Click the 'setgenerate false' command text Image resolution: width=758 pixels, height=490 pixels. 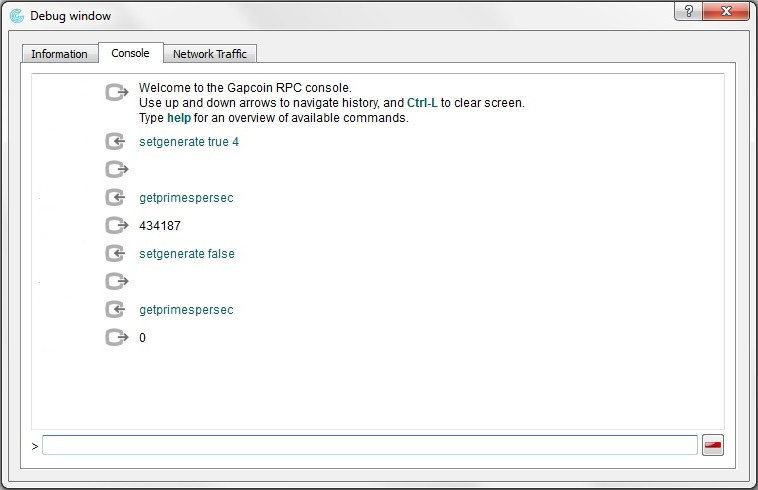(x=187, y=254)
